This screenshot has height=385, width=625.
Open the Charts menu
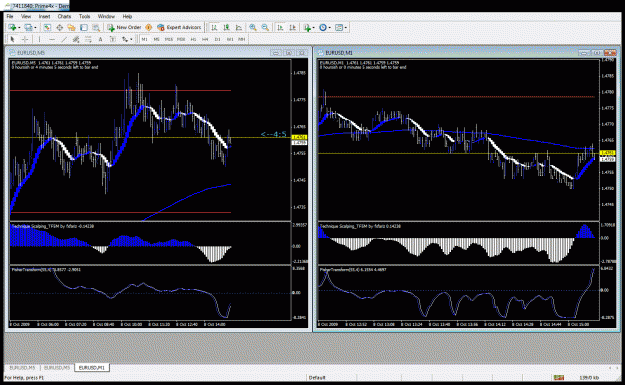[x=64, y=16]
